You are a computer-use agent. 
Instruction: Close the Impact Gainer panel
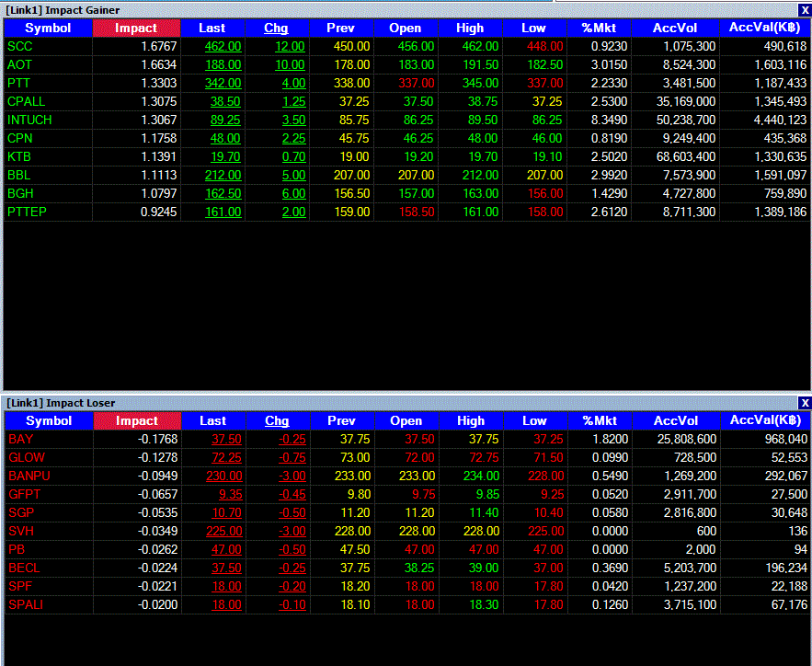click(805, 10)
